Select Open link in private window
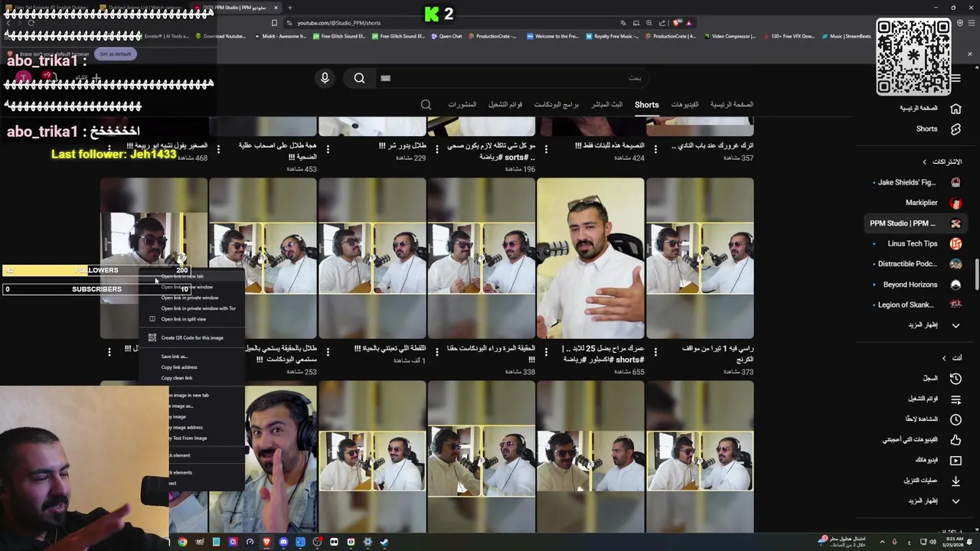Image resolution: width=980 pixels, height=551 pixels. click(x=190, y=298)
